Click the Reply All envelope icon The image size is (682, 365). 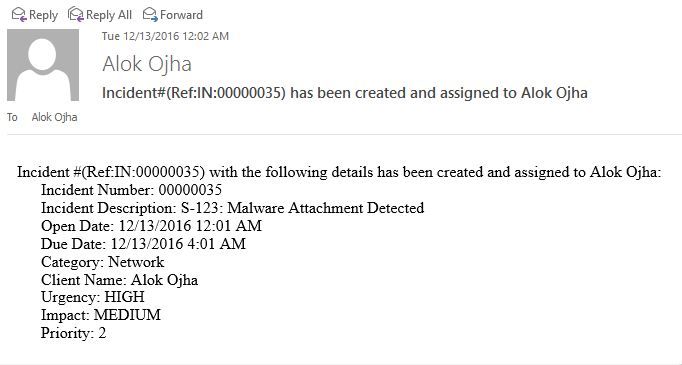tap(76, 14)
